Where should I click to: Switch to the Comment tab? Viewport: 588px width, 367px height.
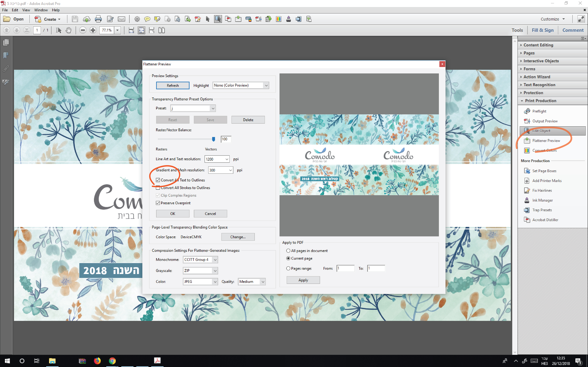[x=573, y=30]
